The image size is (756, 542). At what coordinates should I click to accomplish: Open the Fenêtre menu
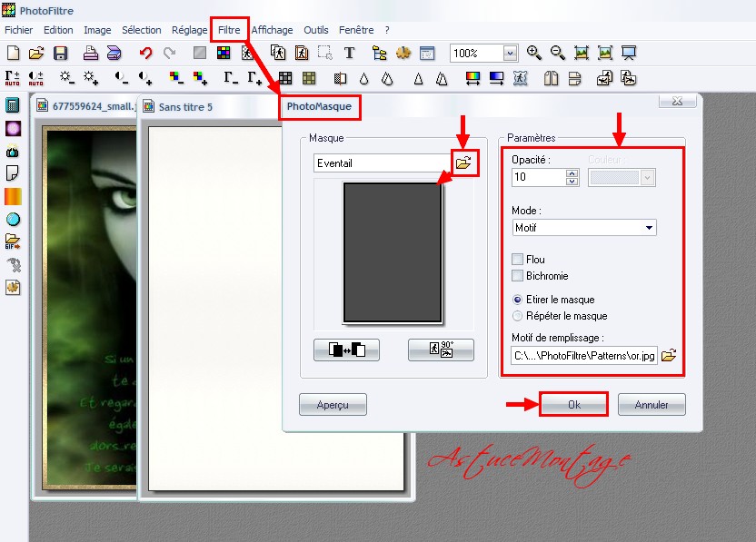point(356,30)
